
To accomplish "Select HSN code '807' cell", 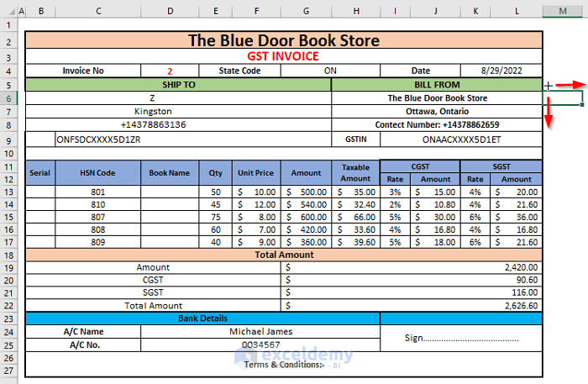I will [x=98, y=217].
